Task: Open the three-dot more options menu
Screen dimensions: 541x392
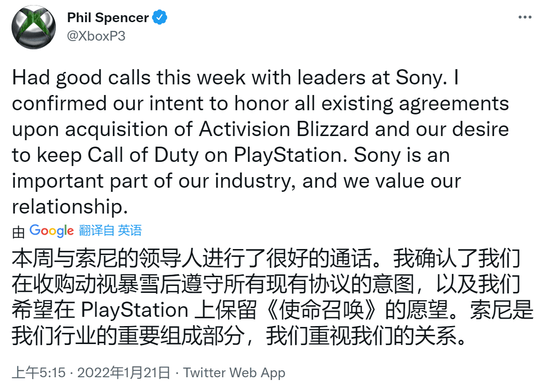Action: 525,17
